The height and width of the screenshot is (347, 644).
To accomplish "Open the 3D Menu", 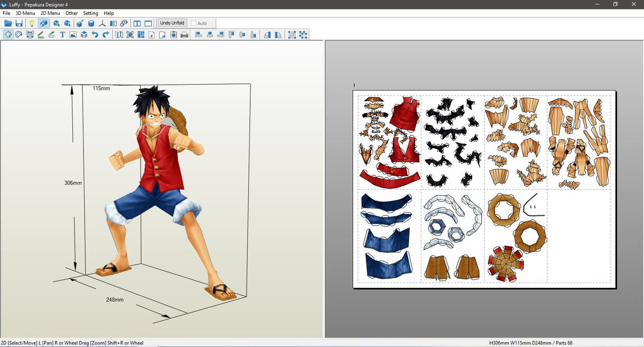I will point(25,13).
